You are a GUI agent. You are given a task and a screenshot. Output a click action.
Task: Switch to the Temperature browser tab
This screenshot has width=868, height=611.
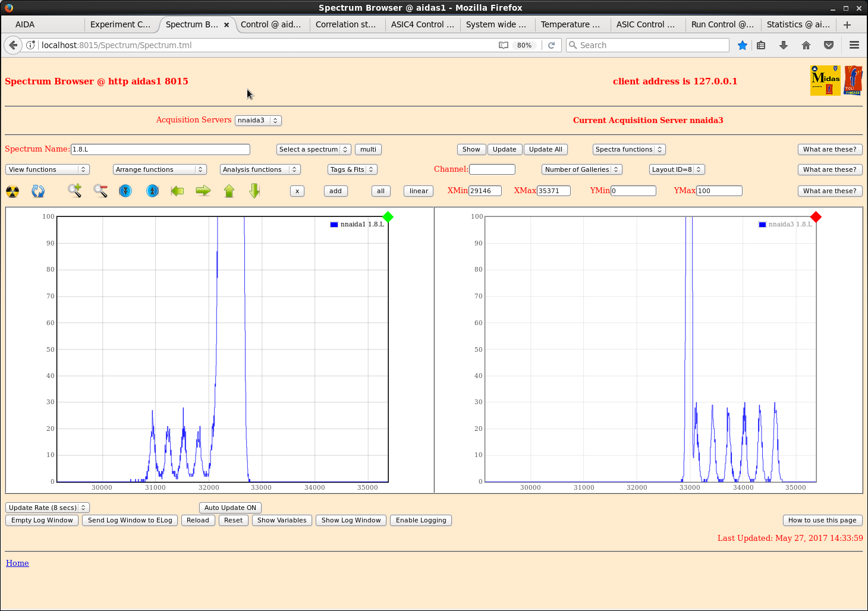coord(570,24)
